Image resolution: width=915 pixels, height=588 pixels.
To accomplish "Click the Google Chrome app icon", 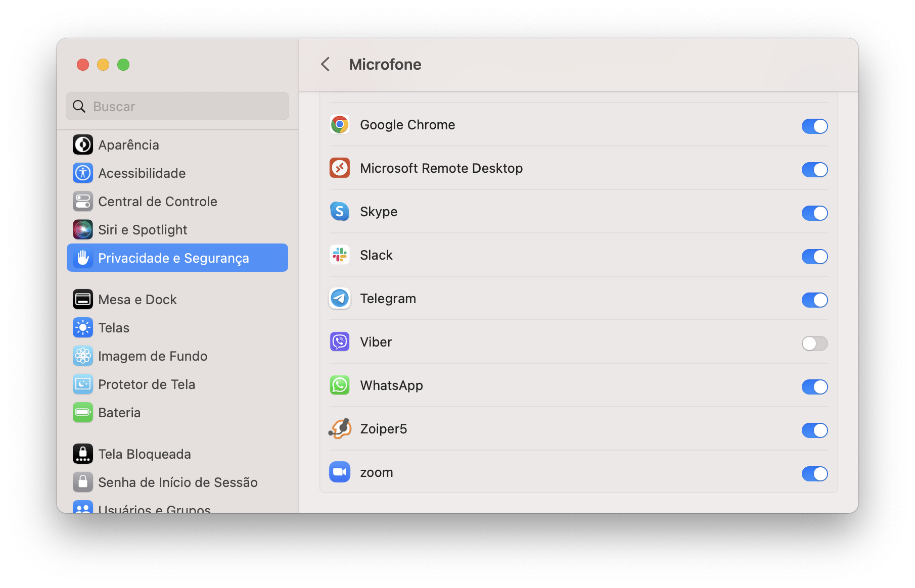I will [x=340, y=125].
